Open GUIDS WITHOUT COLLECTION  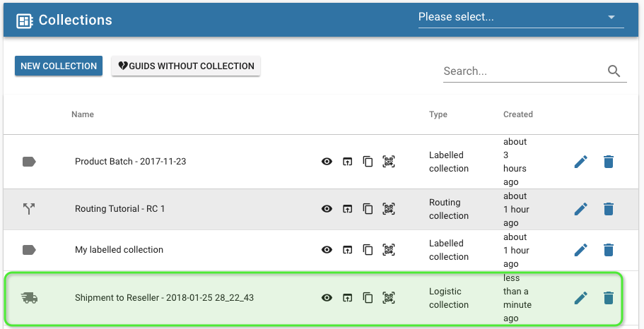click(x=186, y=66)
